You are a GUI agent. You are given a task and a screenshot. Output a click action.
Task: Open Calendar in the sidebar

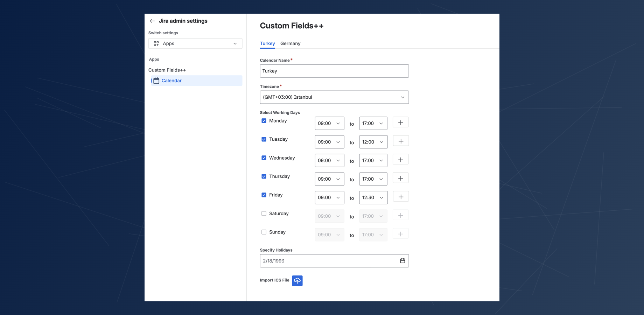coord(171,80)
